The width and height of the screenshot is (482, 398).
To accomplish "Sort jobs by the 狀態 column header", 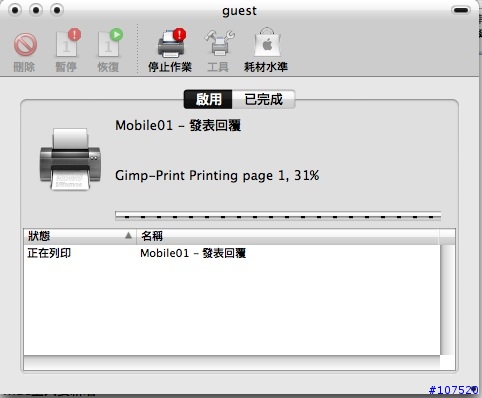I will 80,236.
